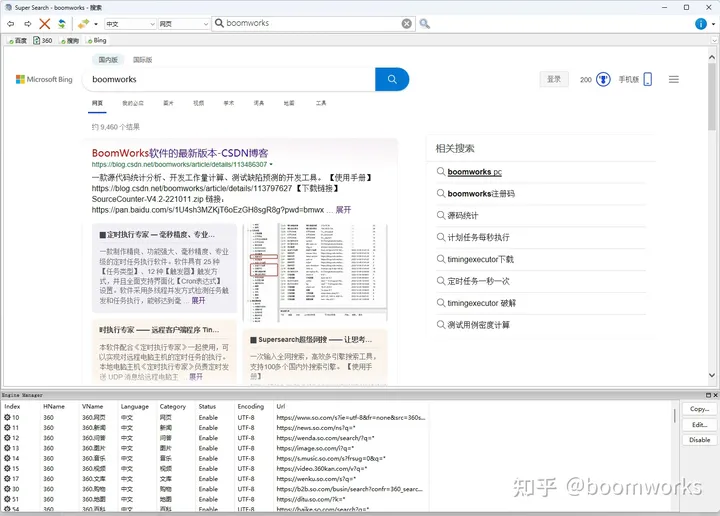This screenshot has width=720, height=516.
Task: Open the Supersearch超级网搜 card
Action: [315, 358]
